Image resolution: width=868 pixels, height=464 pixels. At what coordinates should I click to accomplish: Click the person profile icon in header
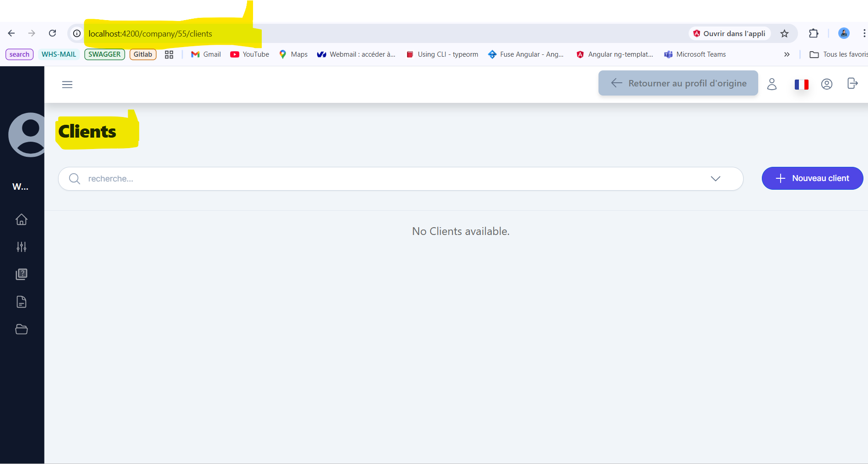[x=772, y=84]
